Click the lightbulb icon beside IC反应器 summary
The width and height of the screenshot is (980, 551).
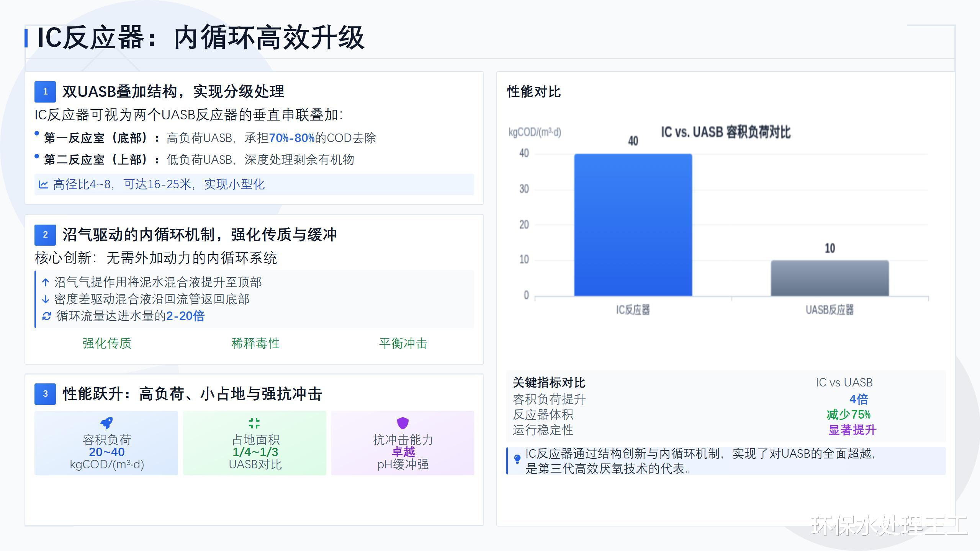[x=517, y=459]
